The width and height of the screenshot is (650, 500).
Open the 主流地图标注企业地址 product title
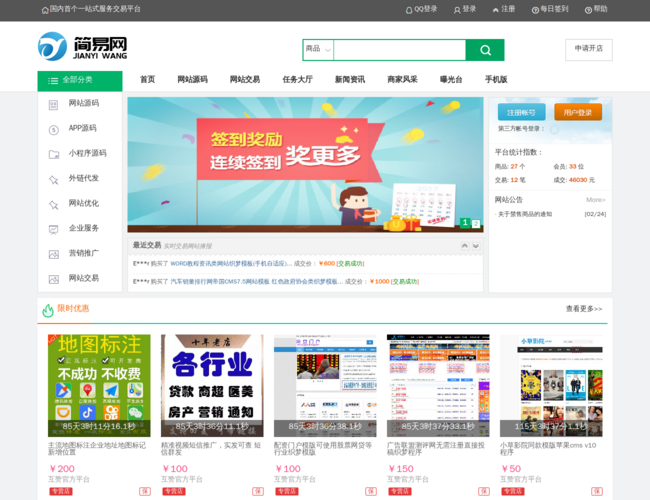97,449
